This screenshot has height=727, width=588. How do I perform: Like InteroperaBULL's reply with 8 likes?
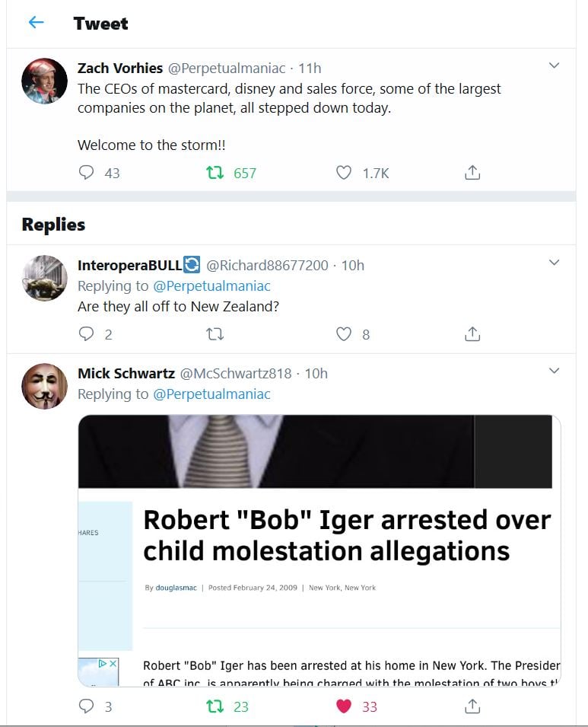(344, 334)
